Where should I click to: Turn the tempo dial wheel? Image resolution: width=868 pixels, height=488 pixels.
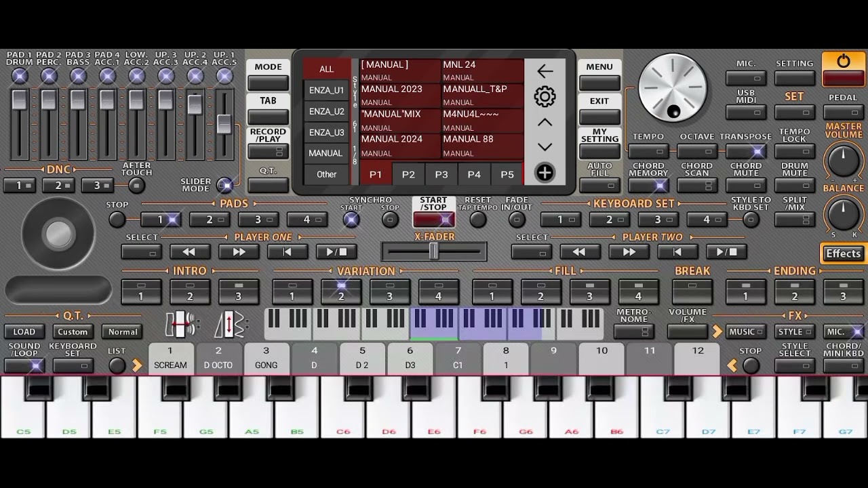pos(673,88)
